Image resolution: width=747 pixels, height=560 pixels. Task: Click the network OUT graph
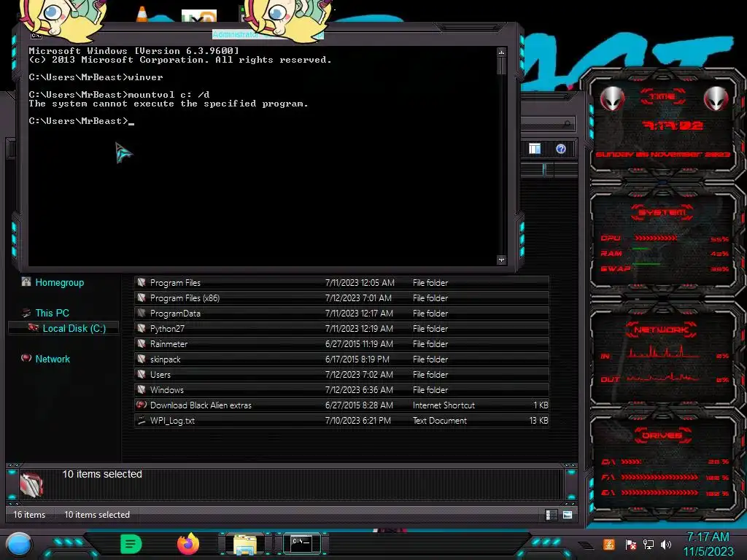coord(662,378)
